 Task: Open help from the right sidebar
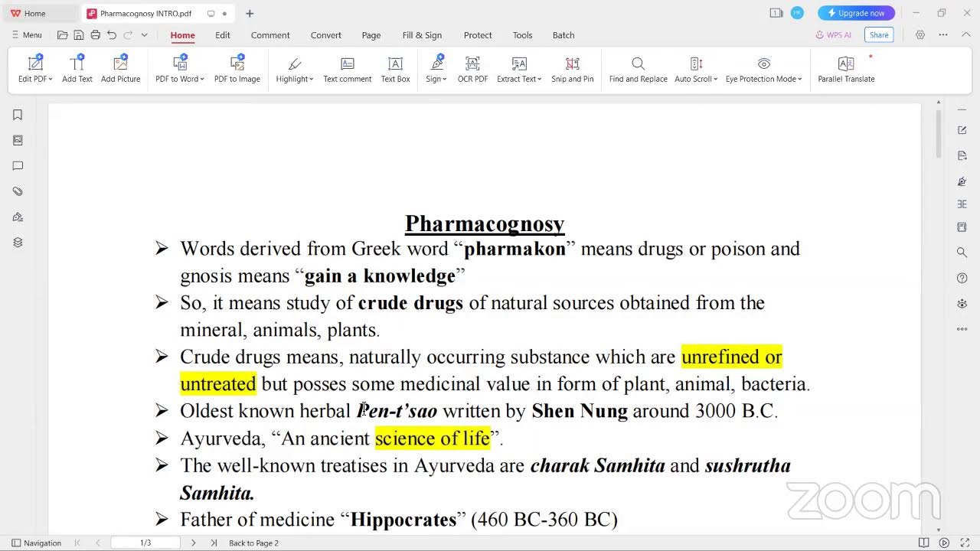click(962, 278)
